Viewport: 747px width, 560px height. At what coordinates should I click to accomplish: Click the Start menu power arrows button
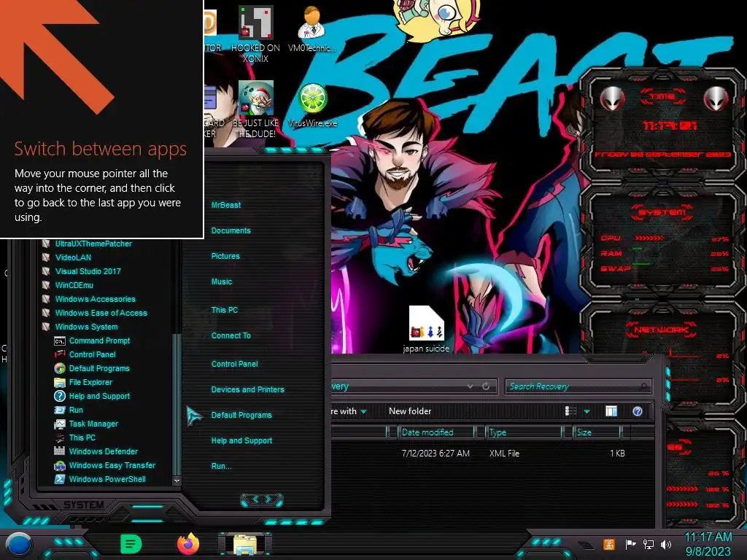point(262,499)
